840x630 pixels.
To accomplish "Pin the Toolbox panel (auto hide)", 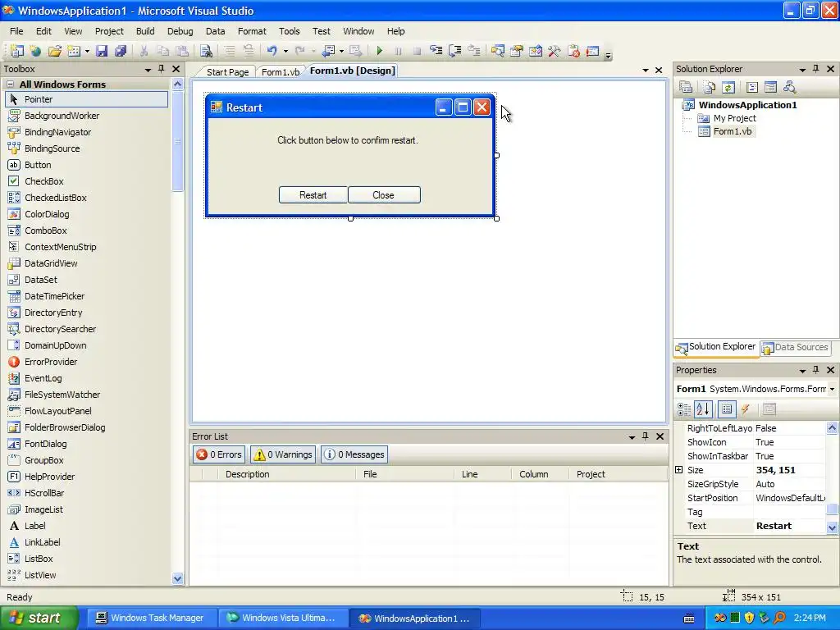I will pyautogui.click(x=162, y=69).
